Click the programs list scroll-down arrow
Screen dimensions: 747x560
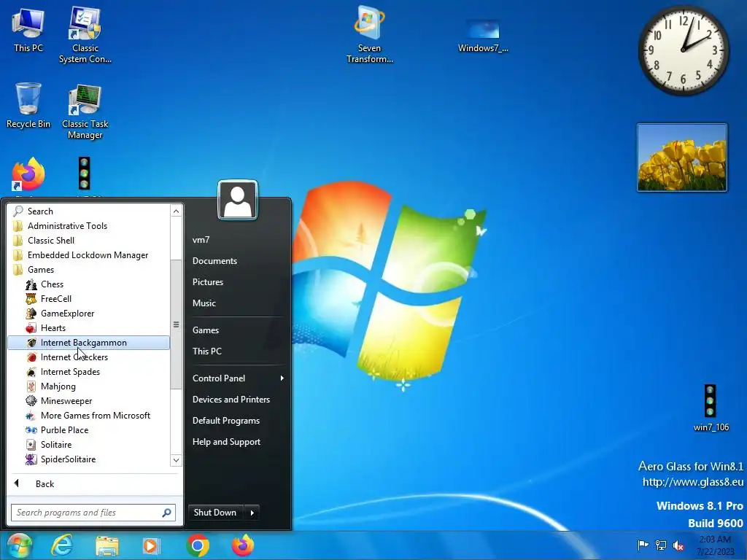(x=177, y=460)
